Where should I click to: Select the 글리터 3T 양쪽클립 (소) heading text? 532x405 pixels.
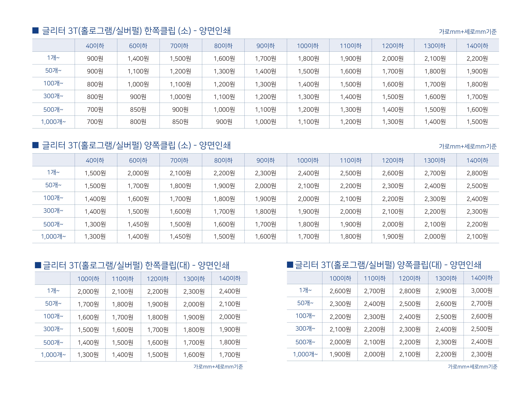point(136,145)
